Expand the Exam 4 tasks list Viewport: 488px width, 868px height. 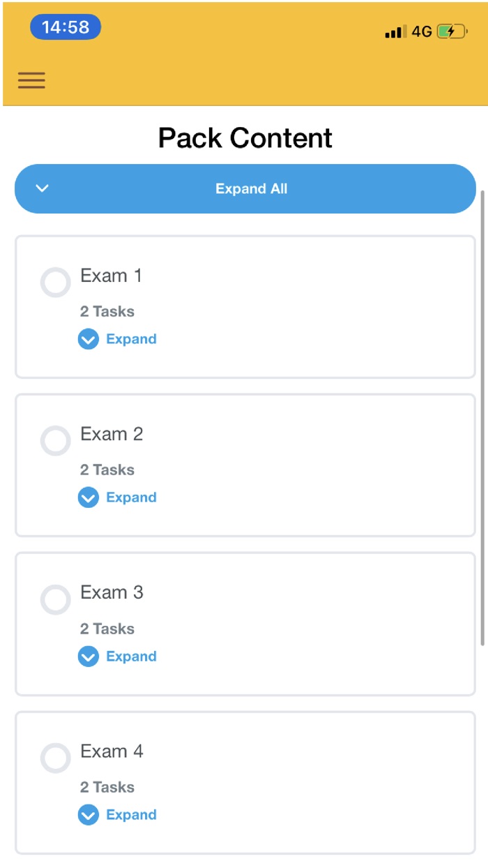pos(131,815)
